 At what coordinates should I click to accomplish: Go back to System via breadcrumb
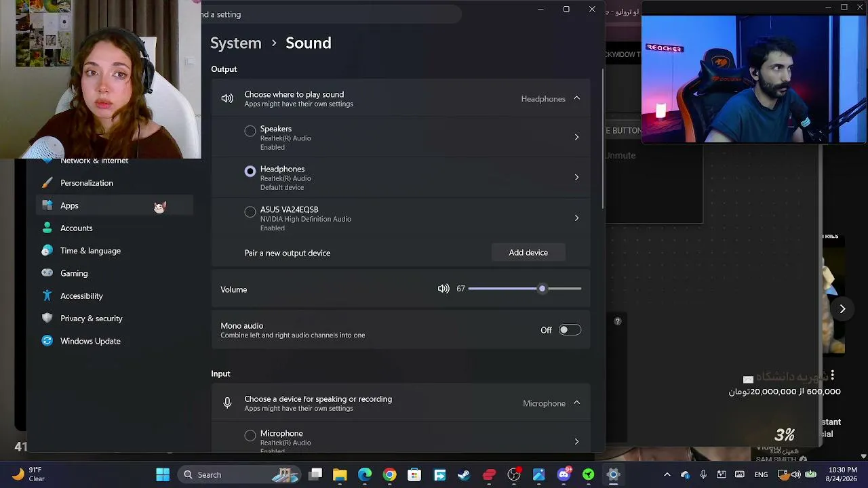[x=236, y=43]
